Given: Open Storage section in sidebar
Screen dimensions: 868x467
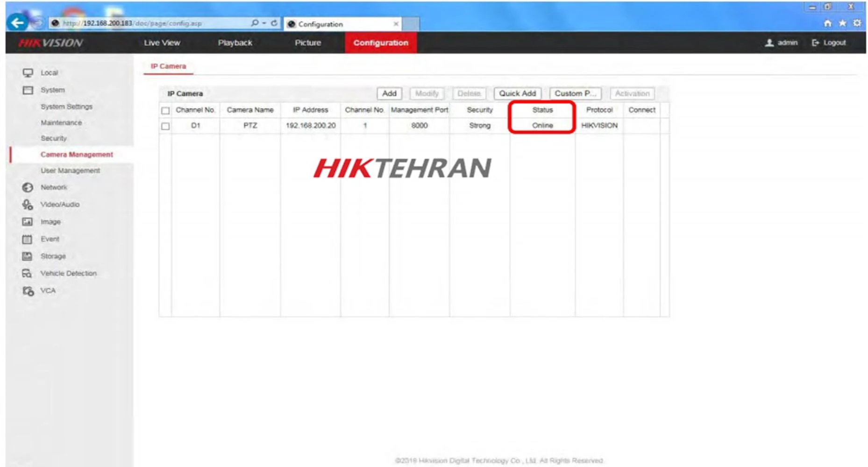Looking at the screenshot, I should [53, 256].
